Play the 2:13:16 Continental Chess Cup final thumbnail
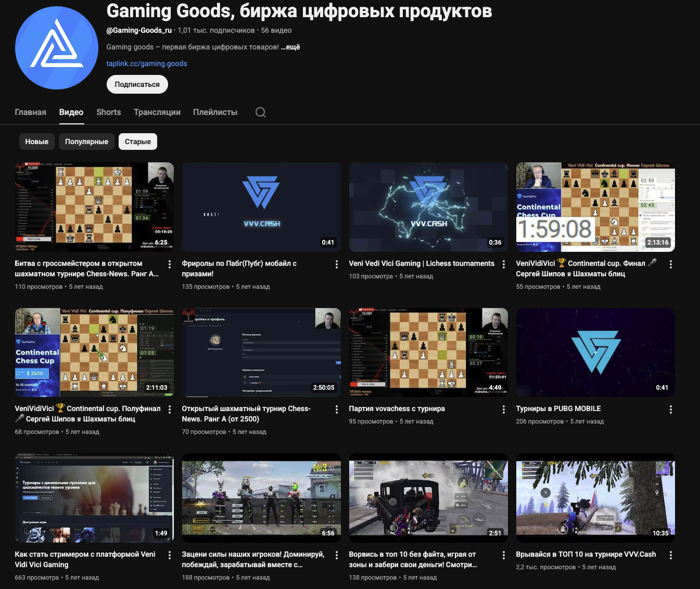This screenshot has height=589, width=700. [595, 207]
